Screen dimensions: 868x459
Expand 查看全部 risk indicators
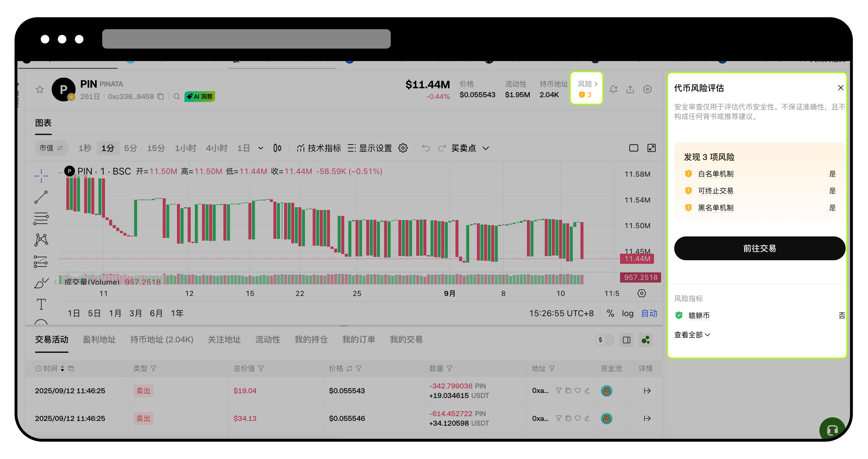(692, 335)
